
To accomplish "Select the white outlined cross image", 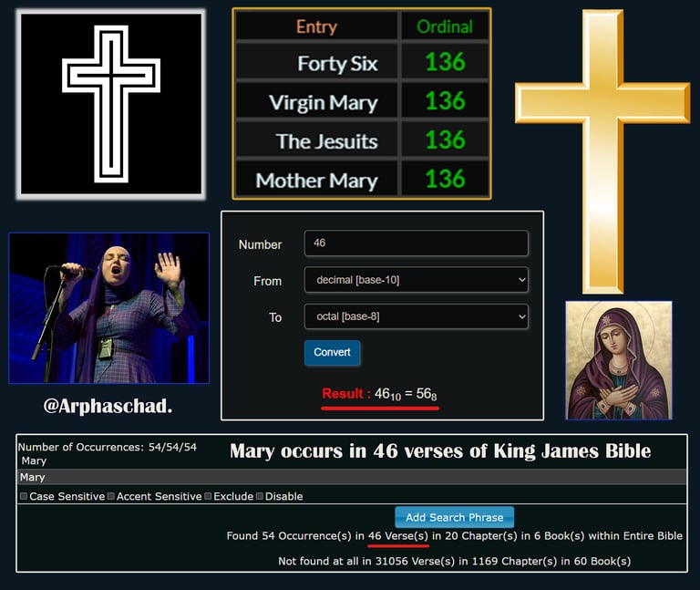I will click(x=111, y=104).
